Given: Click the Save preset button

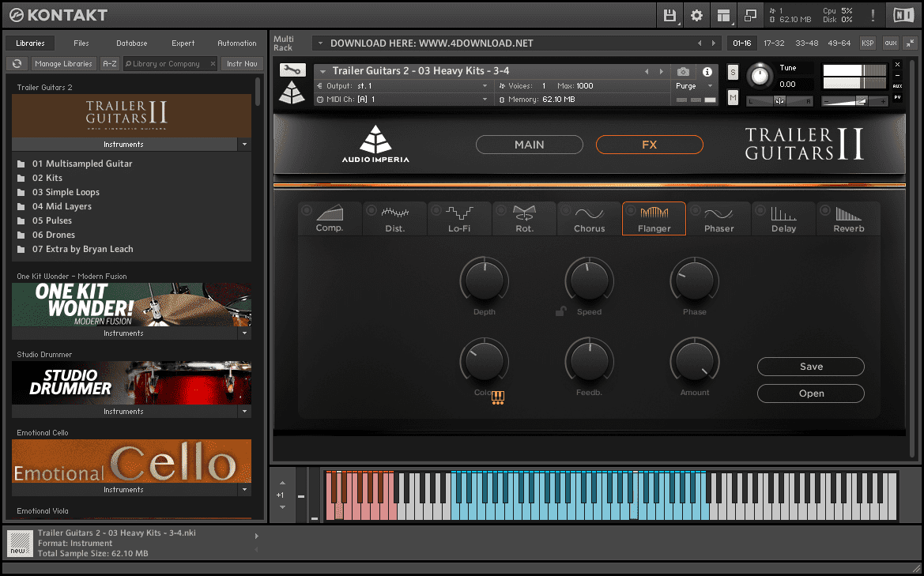Looking at the screenshot, I should [x=810, y=366].
